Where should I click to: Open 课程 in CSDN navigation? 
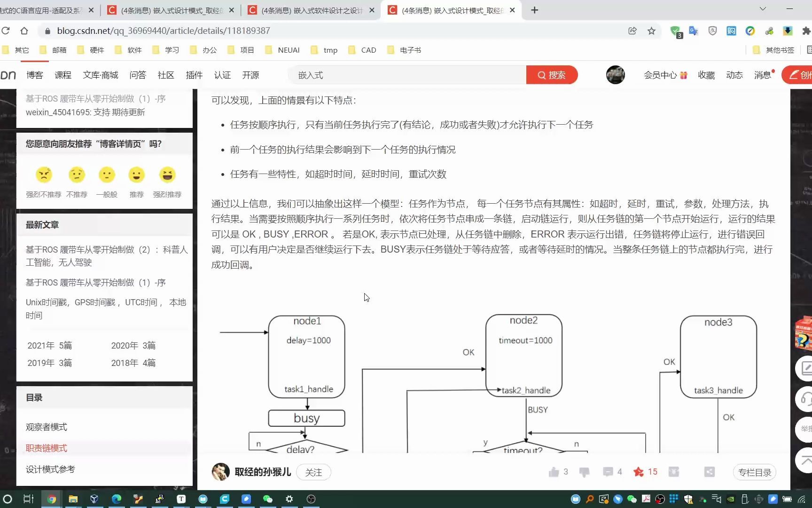click(63, 75)
